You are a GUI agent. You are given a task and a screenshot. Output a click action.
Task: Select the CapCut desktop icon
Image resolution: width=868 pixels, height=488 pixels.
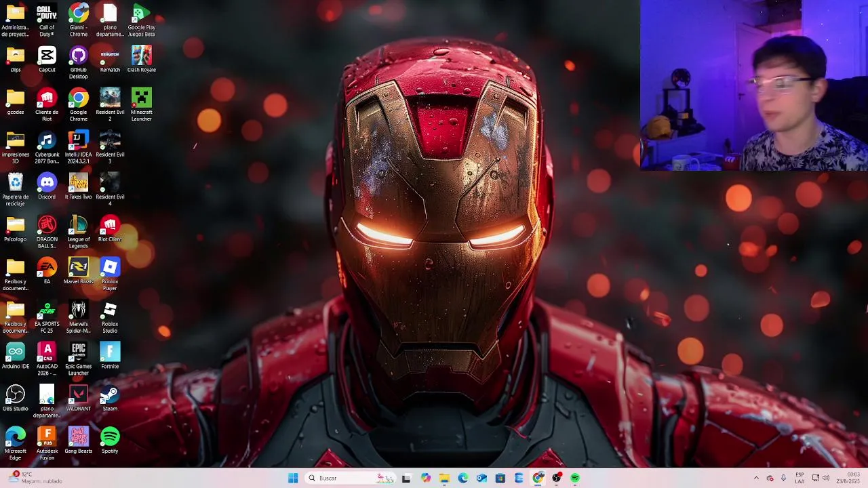pos(47,60)
